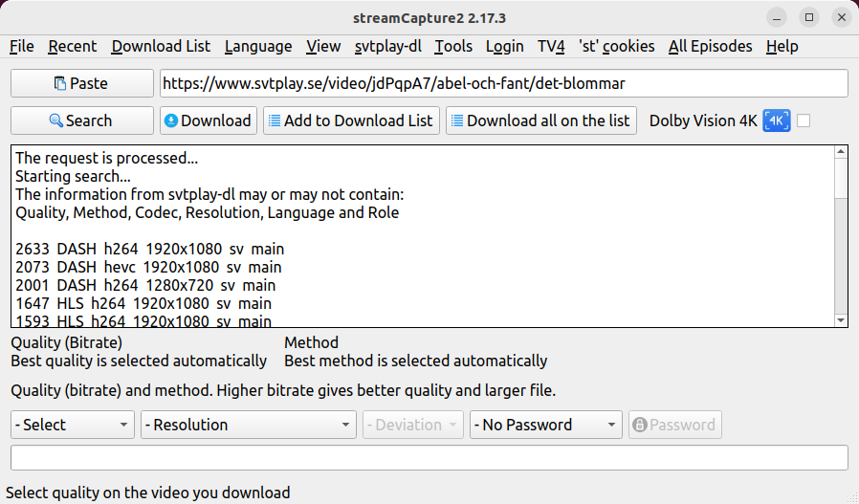Image resolution: width=859 pixels, height=504 pixels.
Task: Click Download all on the list
Action: click(541, 121)
